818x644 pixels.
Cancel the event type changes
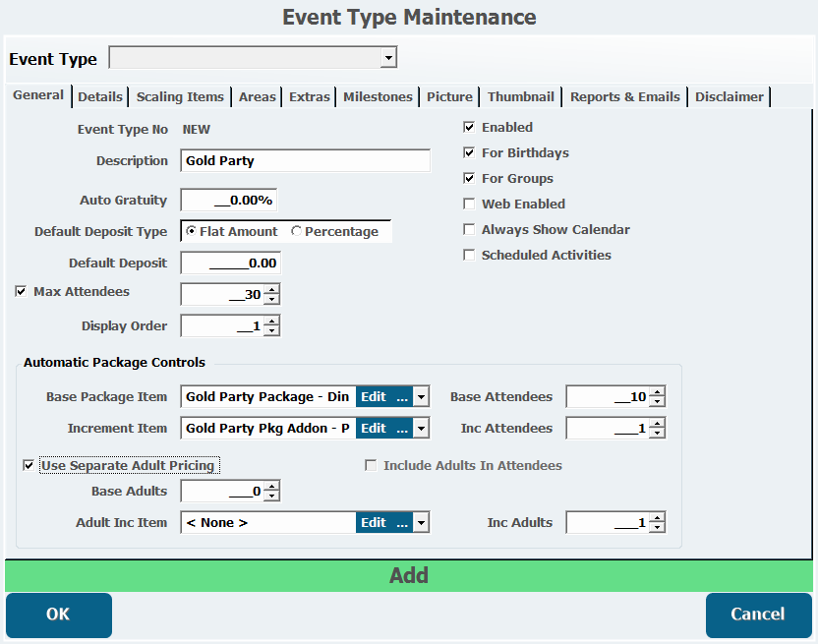pyautogui.click(x=758, y=615)
